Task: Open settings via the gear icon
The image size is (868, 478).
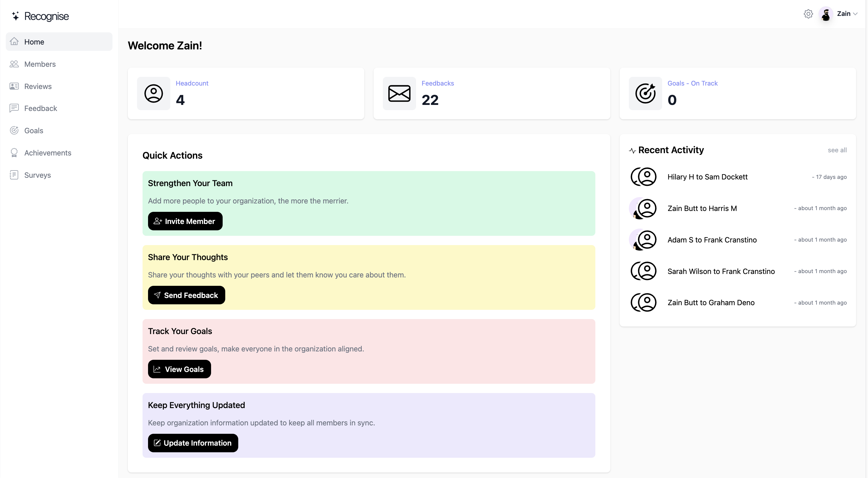Action: point(808,14)
